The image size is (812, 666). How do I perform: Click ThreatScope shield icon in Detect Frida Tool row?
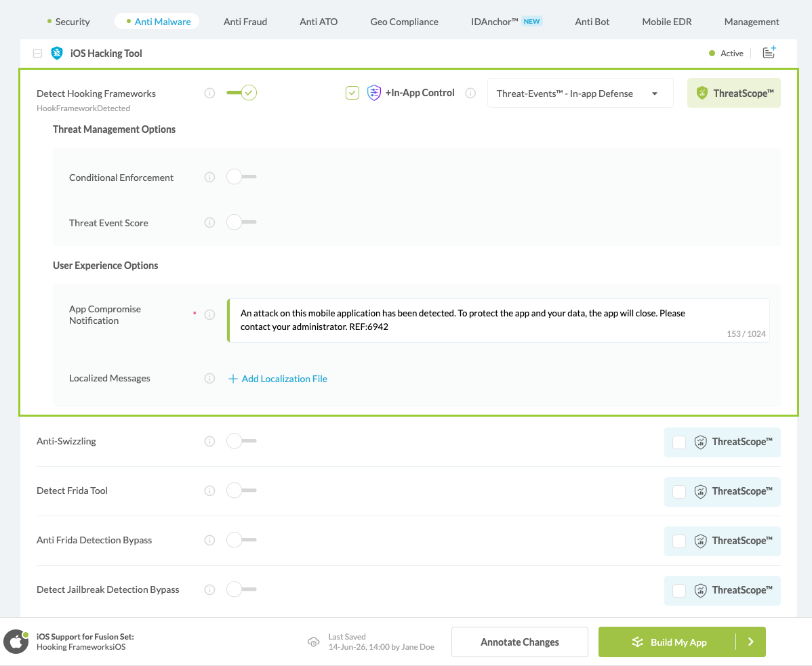(x=700, y=492)
